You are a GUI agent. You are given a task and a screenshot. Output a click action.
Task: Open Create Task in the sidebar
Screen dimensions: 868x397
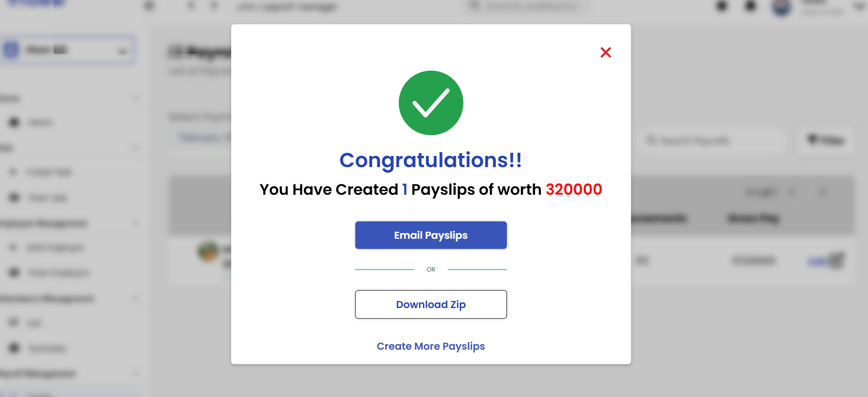click(49, 172)
